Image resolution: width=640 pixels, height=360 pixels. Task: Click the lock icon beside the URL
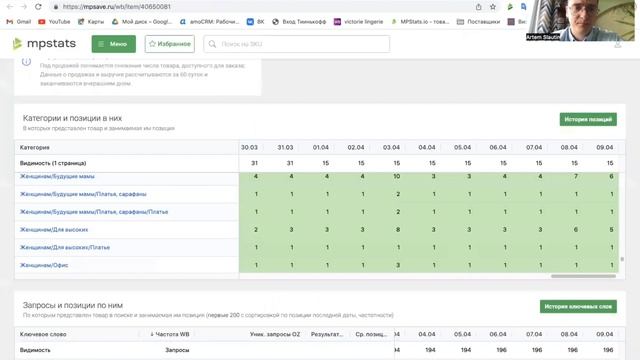tap(56, 7)
